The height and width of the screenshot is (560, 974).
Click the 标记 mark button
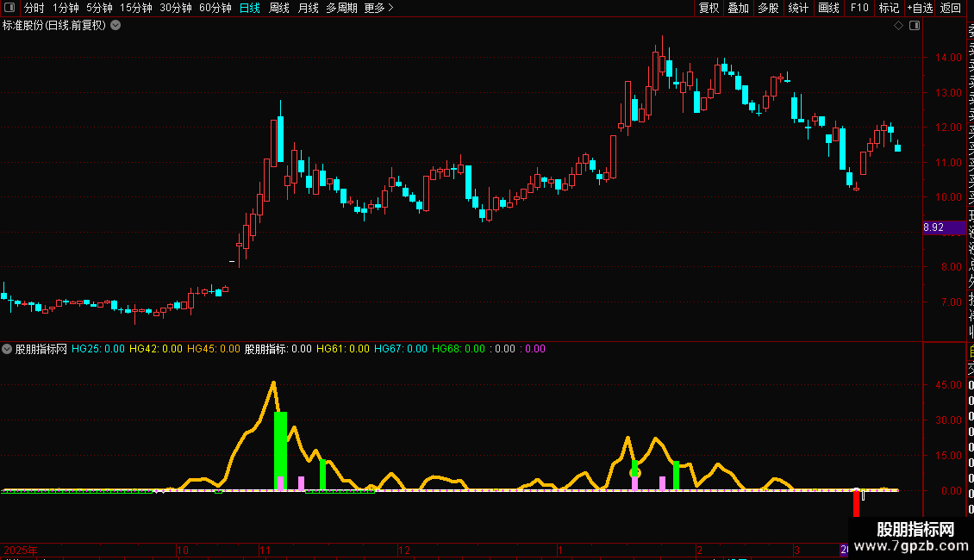(889, 8)
